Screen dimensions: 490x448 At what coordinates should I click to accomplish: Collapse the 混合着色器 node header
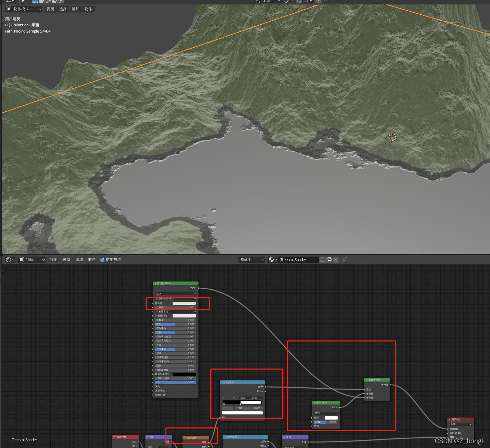pos(366,380)
